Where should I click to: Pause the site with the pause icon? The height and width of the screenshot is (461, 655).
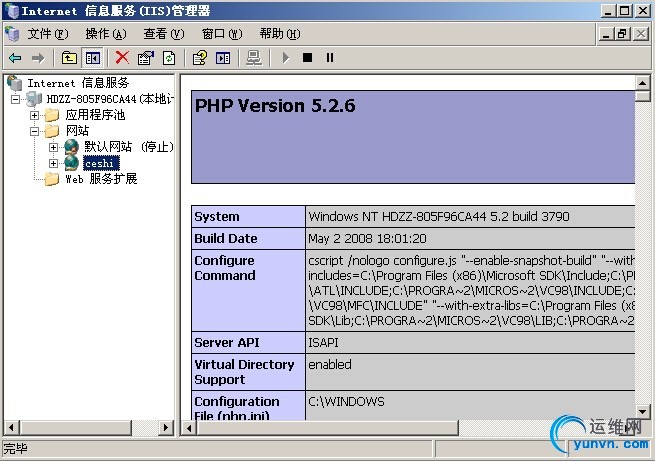[330, 58]
